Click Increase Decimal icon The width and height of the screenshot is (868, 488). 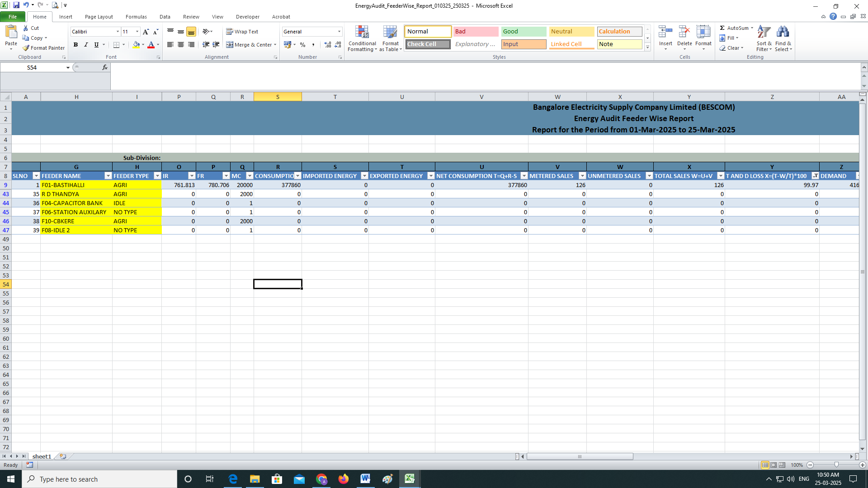click(x=328, y=45)
